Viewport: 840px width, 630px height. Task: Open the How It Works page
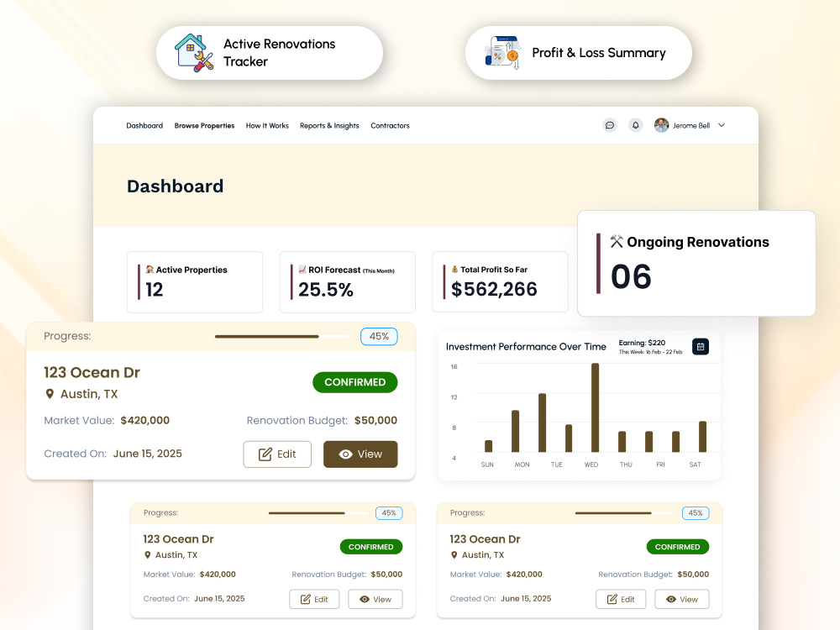pyautogui.click(x=267, y=126)
